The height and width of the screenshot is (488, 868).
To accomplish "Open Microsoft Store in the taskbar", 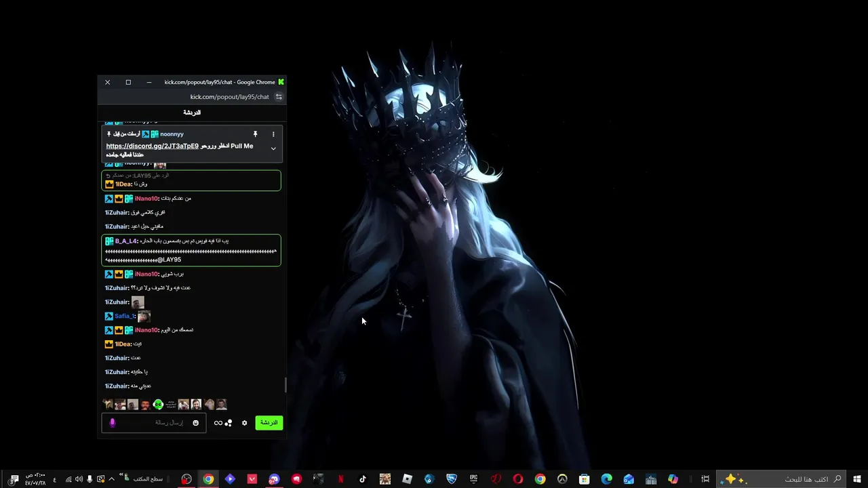I will point(585,479).
